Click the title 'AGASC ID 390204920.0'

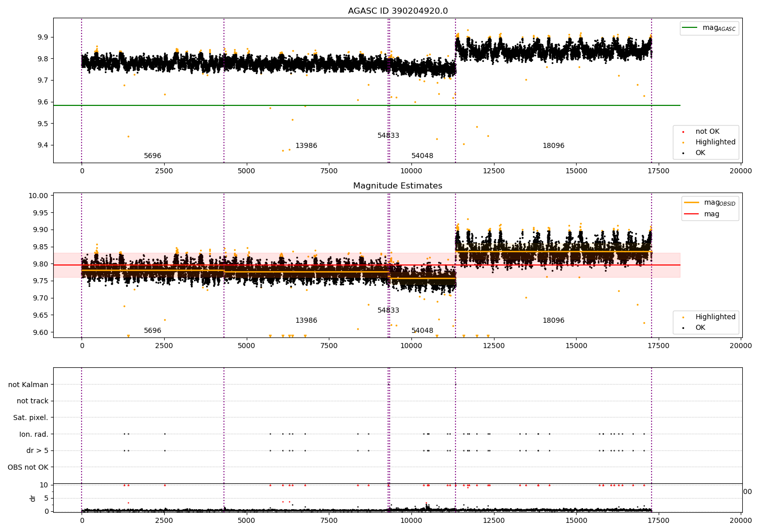tap(398, 11)
